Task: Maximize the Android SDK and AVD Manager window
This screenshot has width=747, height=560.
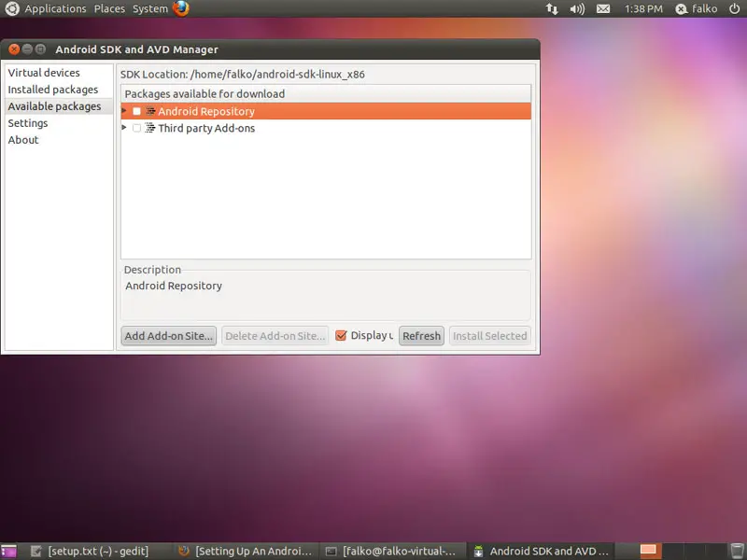Action: tap(40, 49)
